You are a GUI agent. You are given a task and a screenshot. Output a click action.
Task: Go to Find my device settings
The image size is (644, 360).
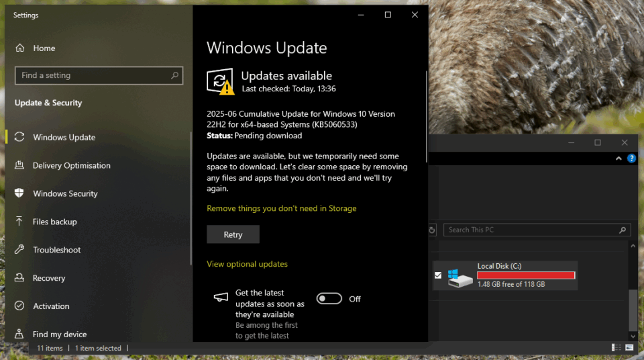pyautogui.click(x=98, y=334)
